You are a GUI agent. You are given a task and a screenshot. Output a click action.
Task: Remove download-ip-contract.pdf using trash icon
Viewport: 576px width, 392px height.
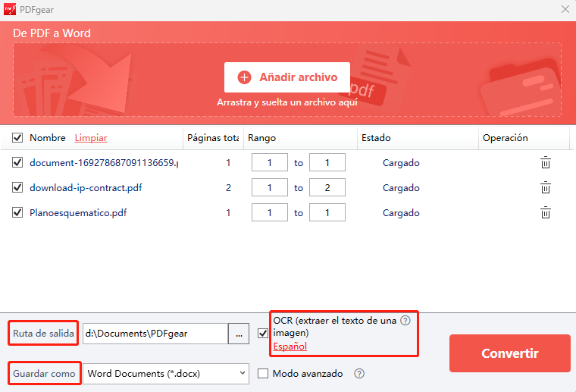pos(545,188)
